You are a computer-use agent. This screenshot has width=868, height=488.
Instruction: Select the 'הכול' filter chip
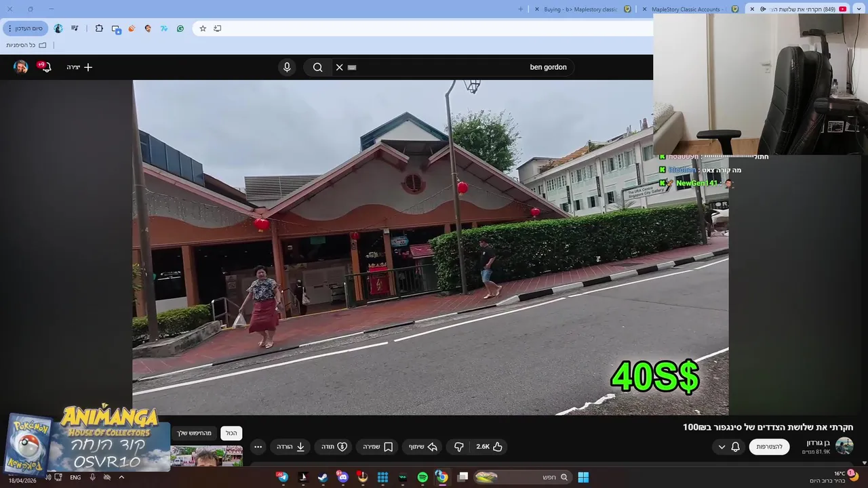coord(231,433)
